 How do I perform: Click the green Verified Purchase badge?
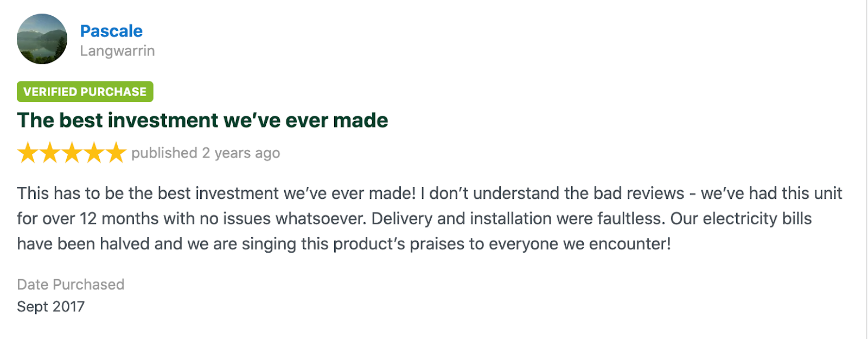(x=85, y=92)
